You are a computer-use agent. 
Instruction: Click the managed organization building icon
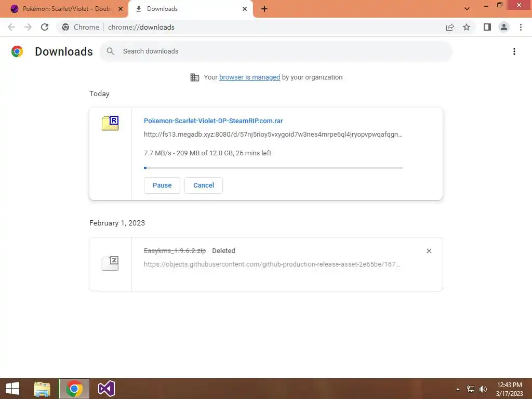195,77
